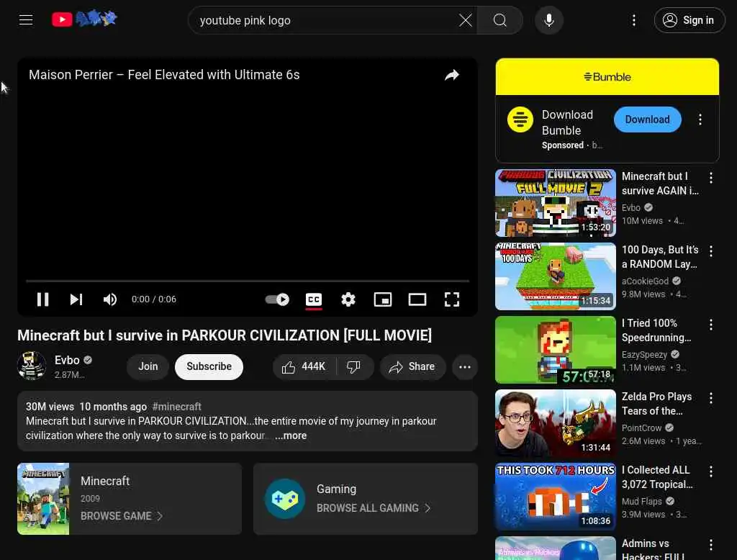Open Bumble ad options menu
The height and width of the screenshot is (560, 737).
700,119
